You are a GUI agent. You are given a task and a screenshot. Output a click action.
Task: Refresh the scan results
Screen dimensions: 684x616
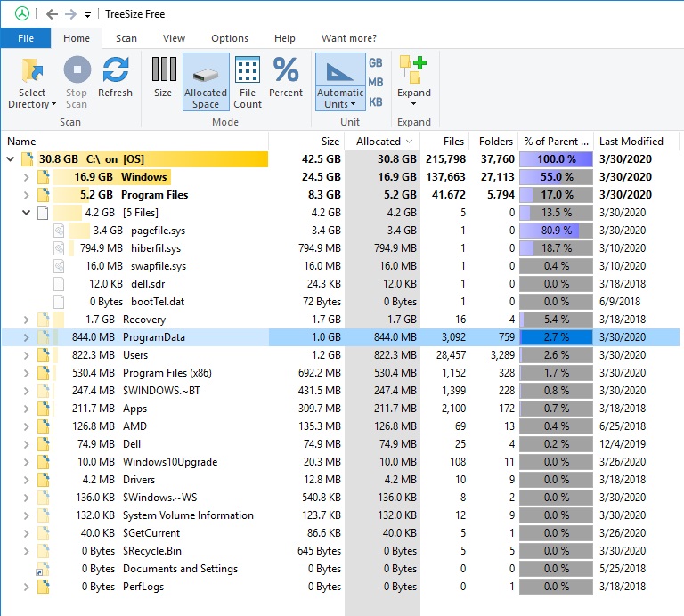(x=115, y=77)
